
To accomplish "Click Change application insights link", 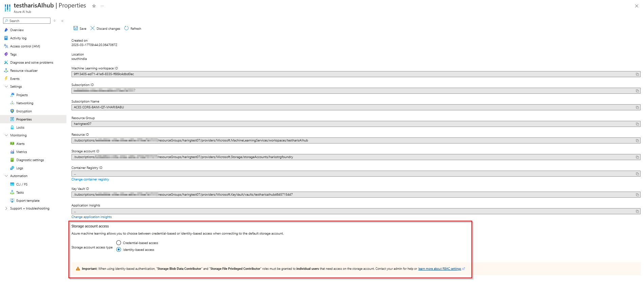I will click(x=92, y=217).
